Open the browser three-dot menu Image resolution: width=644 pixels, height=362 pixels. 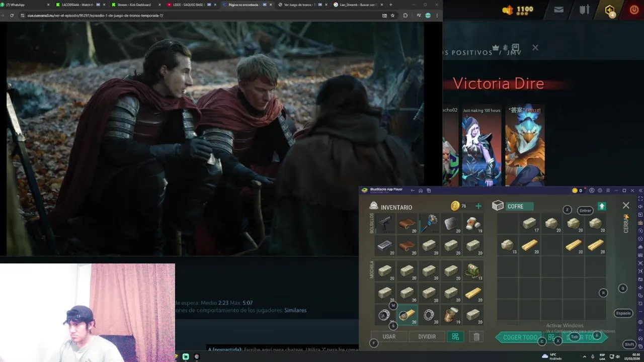coord(437,16)
